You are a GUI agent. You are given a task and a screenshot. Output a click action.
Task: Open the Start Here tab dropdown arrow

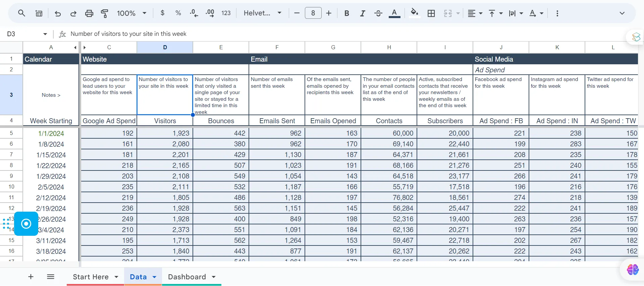(x=116, y=277)
